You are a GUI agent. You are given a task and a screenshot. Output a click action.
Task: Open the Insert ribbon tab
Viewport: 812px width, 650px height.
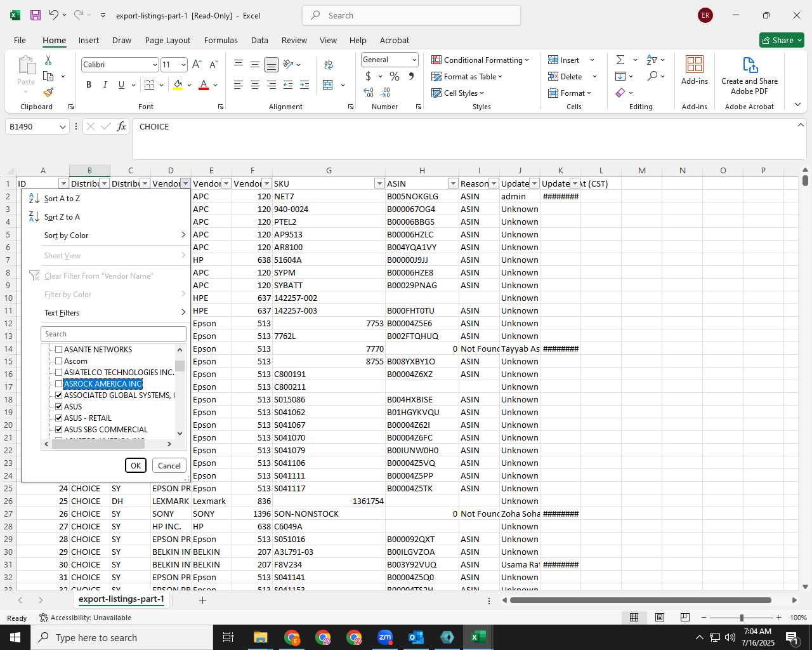click(89, 40)
